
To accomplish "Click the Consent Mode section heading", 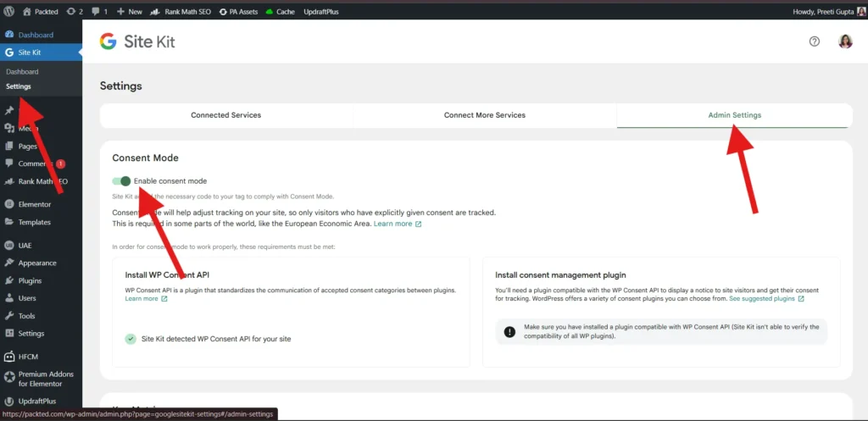I will [145, 158].
